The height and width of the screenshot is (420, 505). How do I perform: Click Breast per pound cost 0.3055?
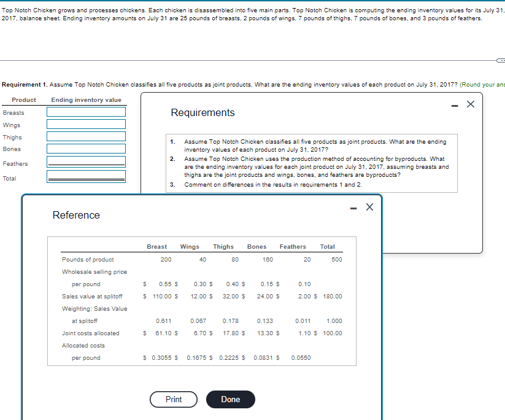pos(161,357)
